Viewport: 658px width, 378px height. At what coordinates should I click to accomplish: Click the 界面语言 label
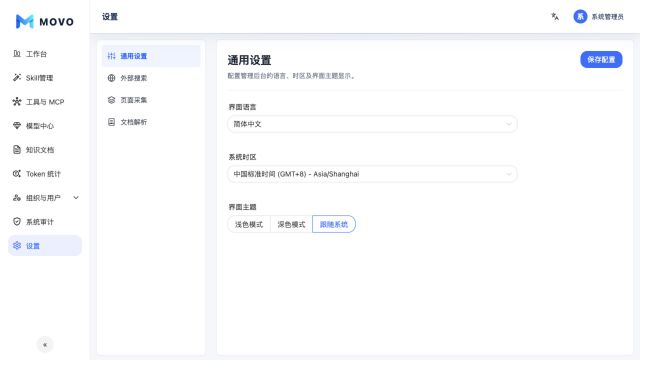242,107
